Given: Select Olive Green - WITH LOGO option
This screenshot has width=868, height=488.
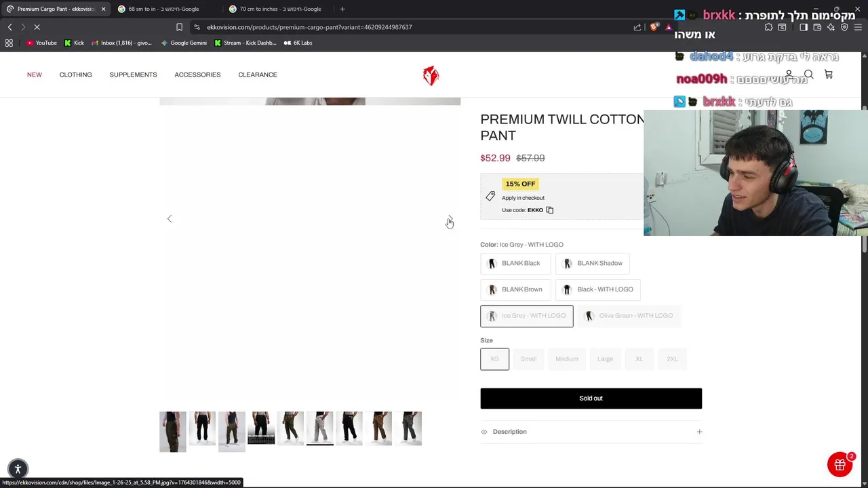Looking at the screenshot, I should pos(629,316).
